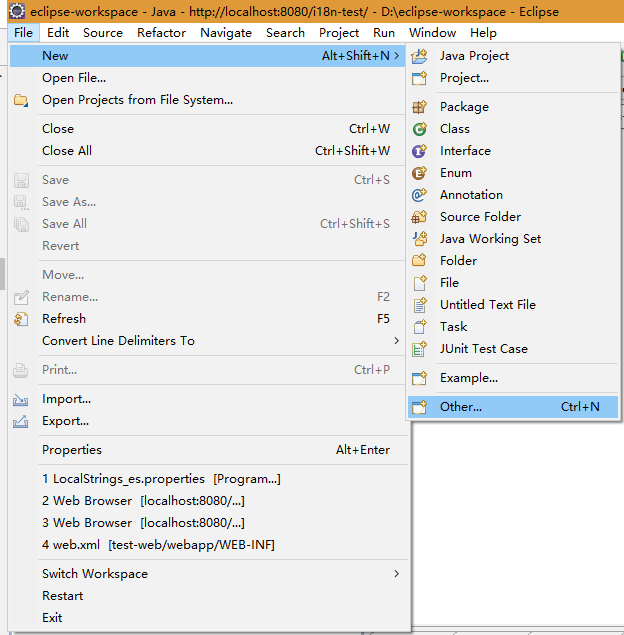
Task: Click the Import icon in File menu
Action: (x=21, y=399)
